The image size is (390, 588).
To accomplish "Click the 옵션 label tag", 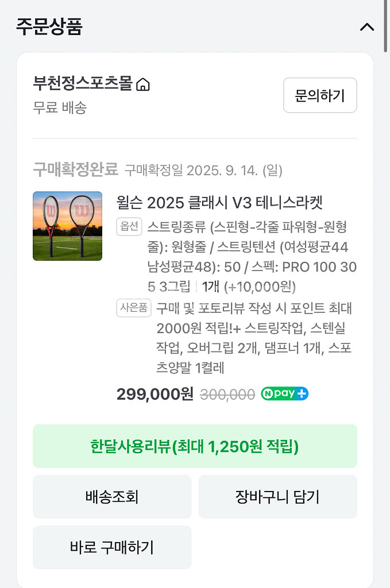I will (x=129, y=226).
